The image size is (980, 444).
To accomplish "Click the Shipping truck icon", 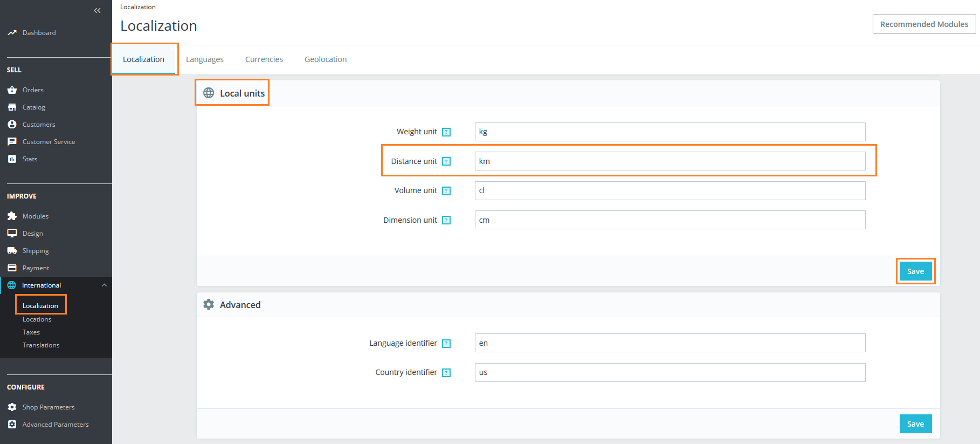I will click(x=12, y=251).
